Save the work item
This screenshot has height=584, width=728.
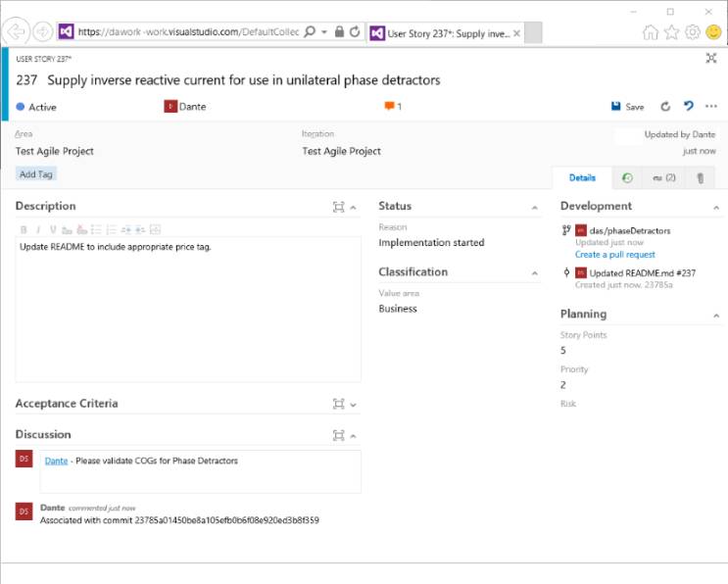(627, 107)
